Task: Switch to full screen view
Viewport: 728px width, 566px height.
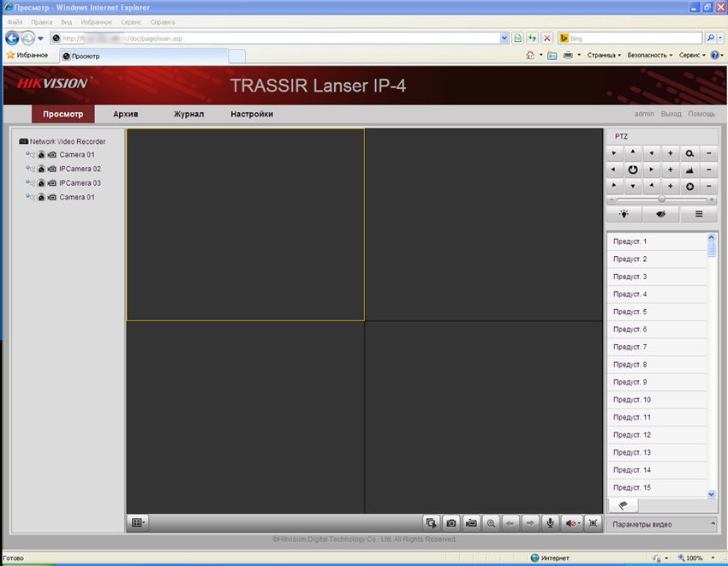Action: [593, 523]
